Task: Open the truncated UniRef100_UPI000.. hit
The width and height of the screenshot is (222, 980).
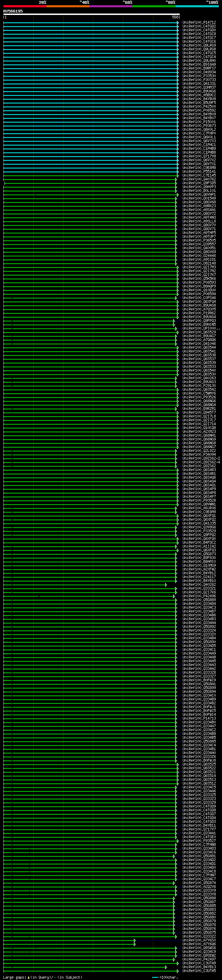Action: [x=201, y=328]
